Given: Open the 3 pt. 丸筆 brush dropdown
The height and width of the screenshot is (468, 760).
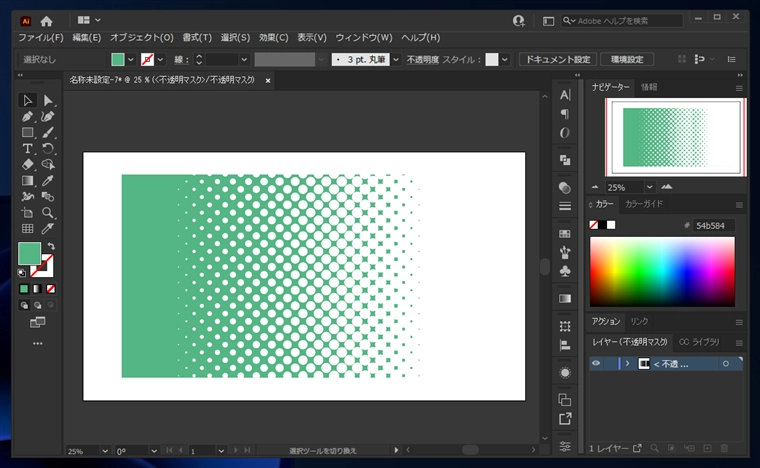Looking at the screenshot, I should 396,60.
